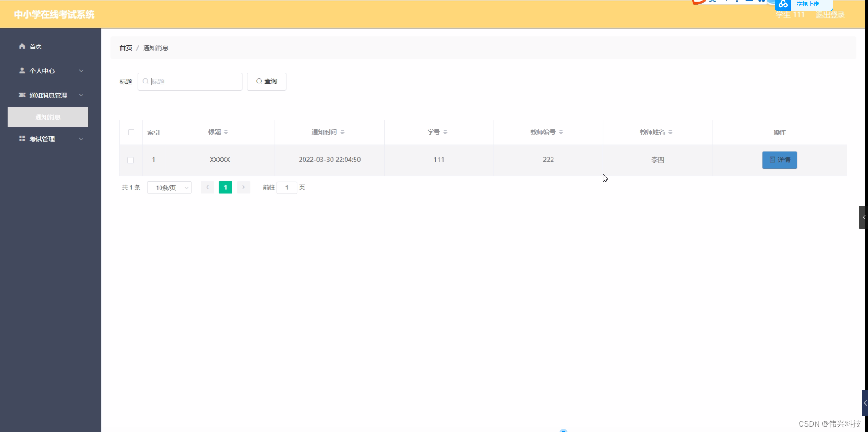
Task: Open the 10条/页 page size dropdown
Action: pos(169,187)
